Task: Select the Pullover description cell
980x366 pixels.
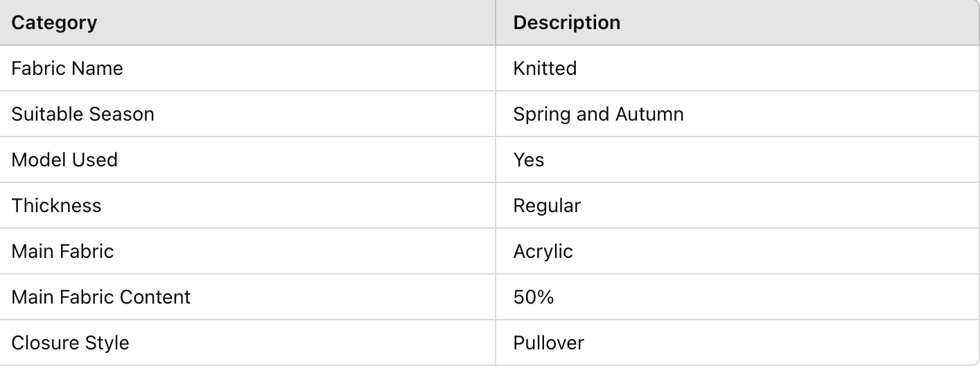Action: (548, 342)
